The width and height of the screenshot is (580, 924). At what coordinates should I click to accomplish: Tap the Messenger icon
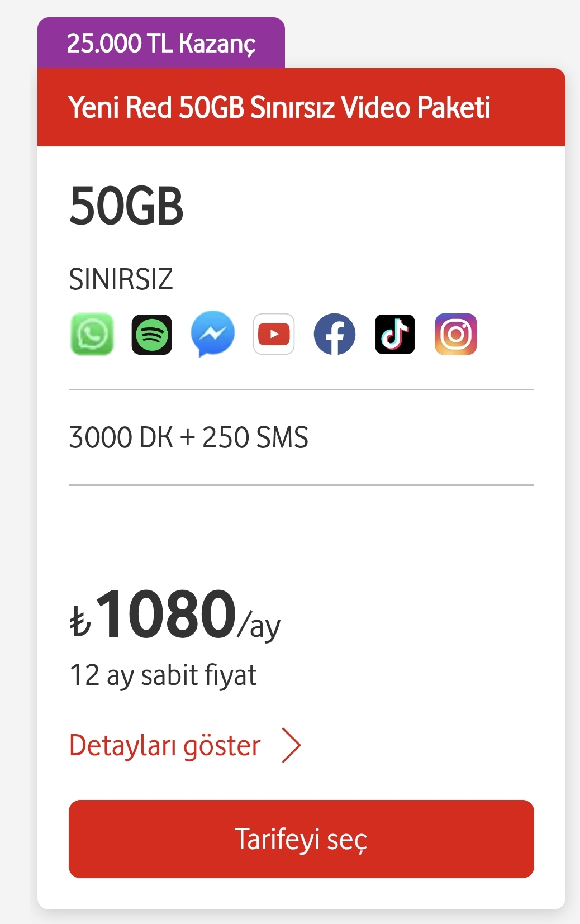coord(213,334)
